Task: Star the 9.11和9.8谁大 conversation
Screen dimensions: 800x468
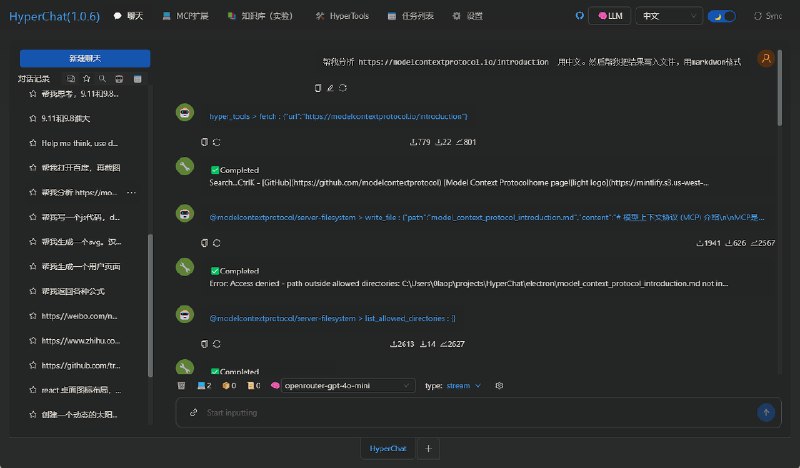Action: (x=33, y=118)
